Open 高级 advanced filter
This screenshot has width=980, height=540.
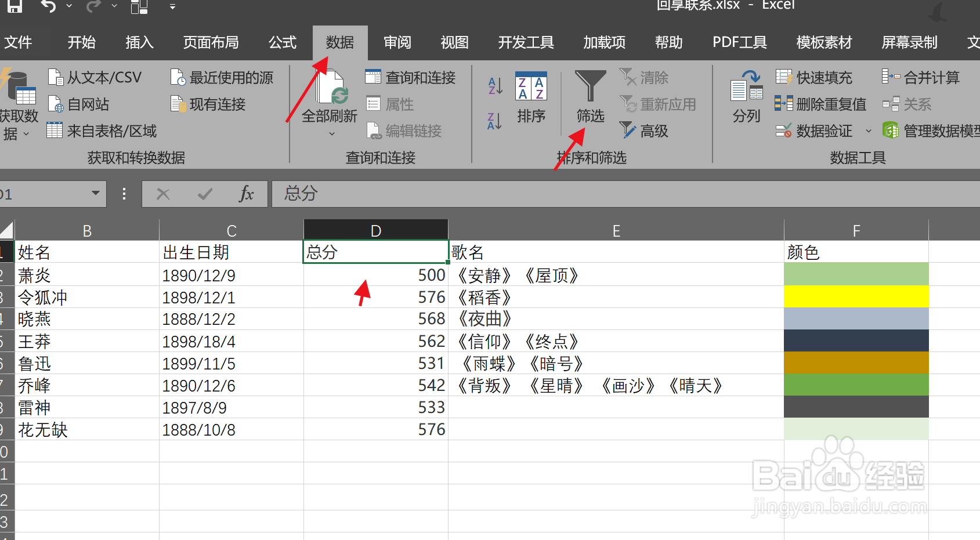click(644, 131)
